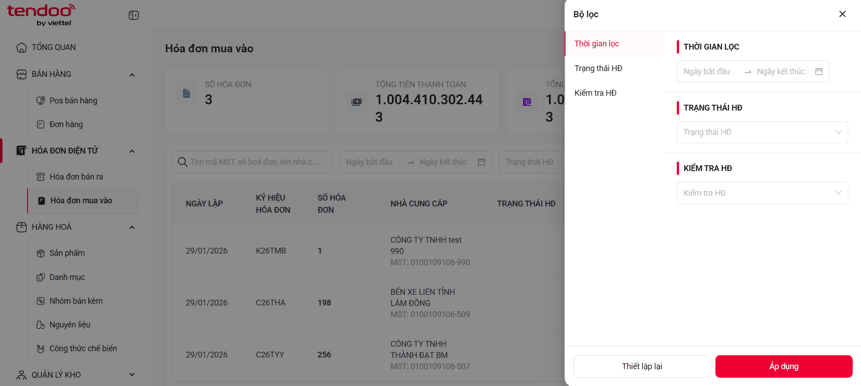Click invoice number 256

324,355
